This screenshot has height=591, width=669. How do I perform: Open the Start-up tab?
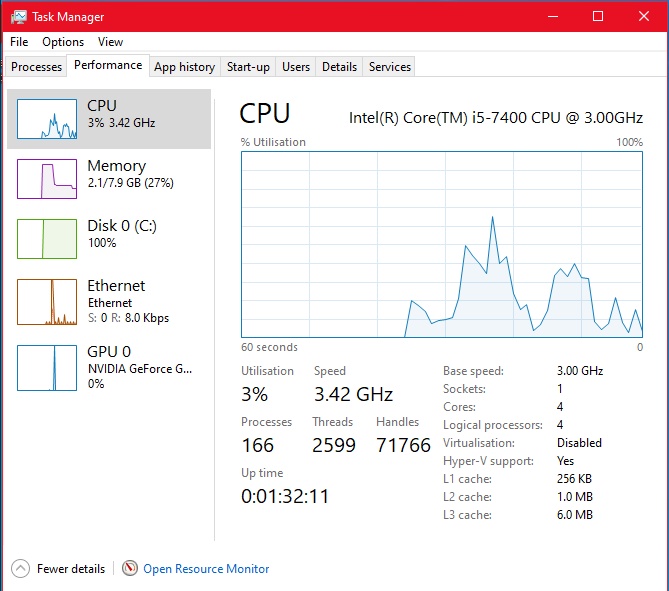tap(248, 67)
